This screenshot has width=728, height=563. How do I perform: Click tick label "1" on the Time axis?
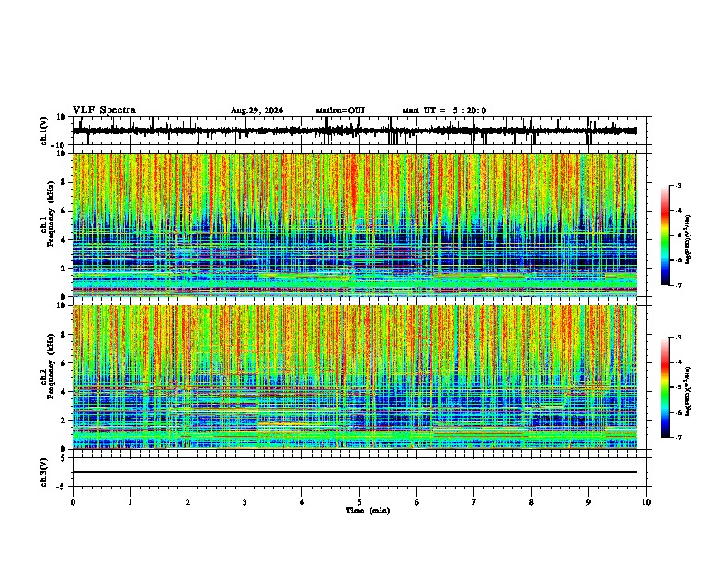tap(130, 502)
